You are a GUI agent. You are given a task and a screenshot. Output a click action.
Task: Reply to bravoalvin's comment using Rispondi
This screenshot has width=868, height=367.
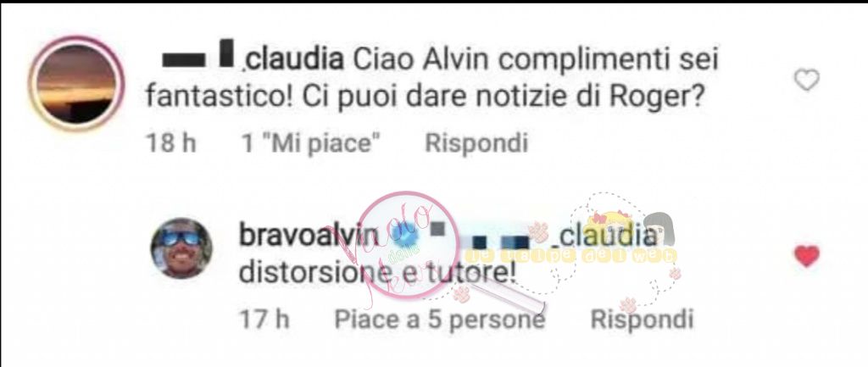642,319
